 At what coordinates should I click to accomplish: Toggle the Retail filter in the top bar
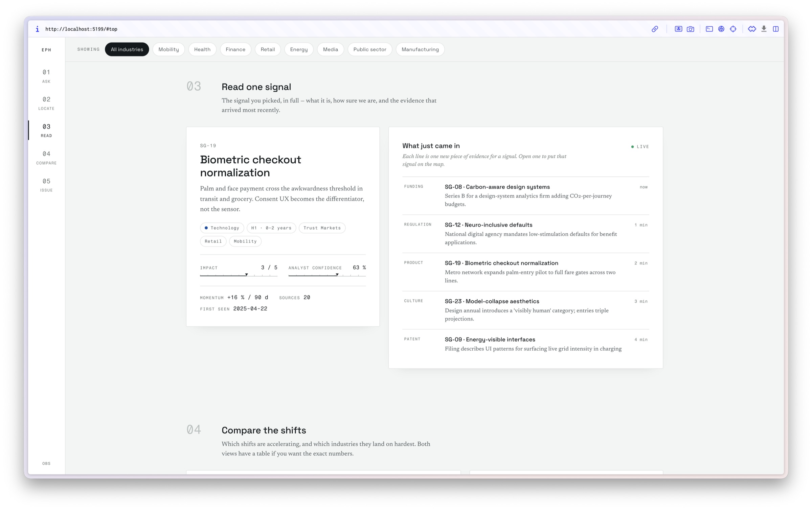[x=268, y=49]
